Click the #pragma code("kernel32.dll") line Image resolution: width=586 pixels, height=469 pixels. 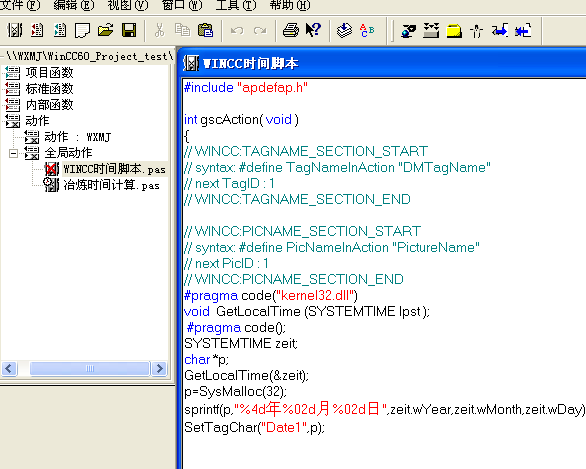271,296
